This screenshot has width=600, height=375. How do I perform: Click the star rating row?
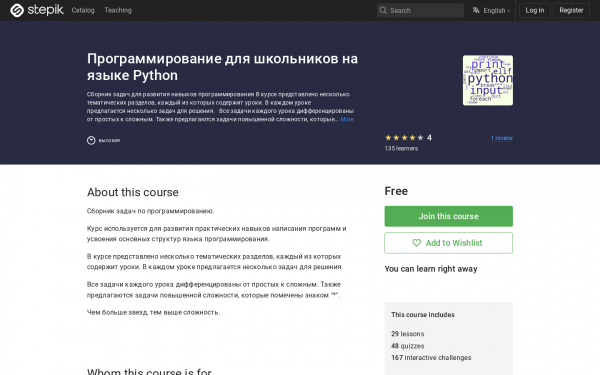404,138
